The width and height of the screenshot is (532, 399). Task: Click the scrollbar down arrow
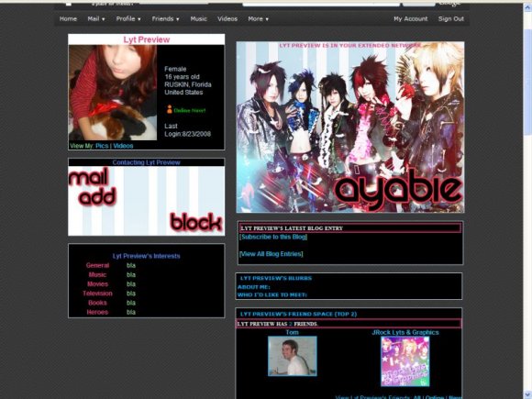527,394
